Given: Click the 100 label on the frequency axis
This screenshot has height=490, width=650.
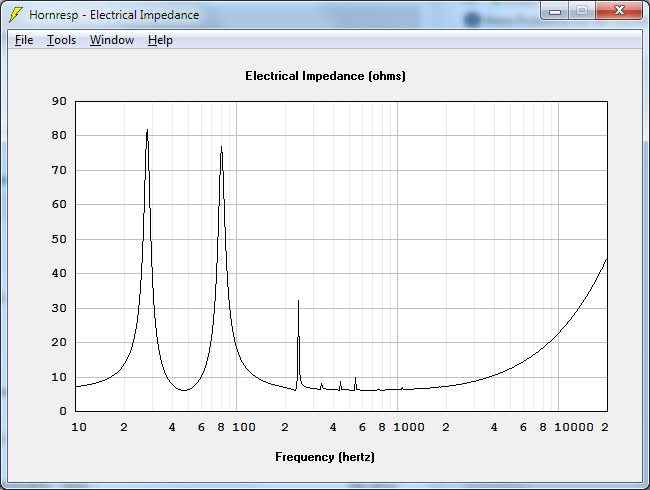Looking at the screenshot, I should click(x=244, y=427).
